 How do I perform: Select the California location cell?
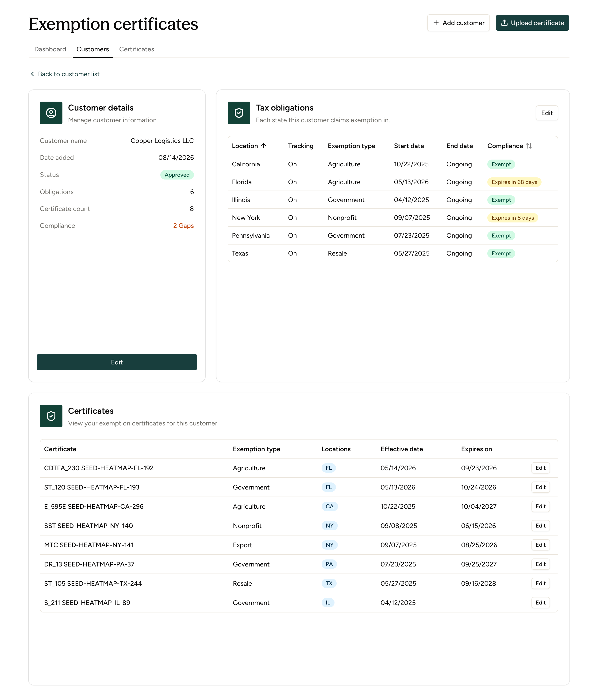[x=246, y=164]
